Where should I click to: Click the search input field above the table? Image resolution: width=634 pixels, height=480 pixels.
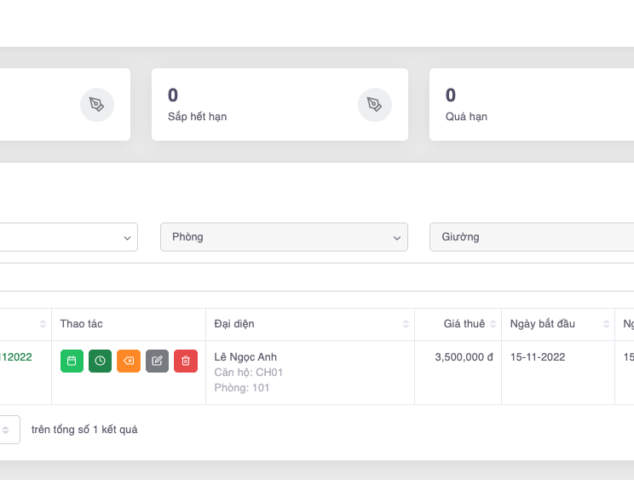coord(300,277)
